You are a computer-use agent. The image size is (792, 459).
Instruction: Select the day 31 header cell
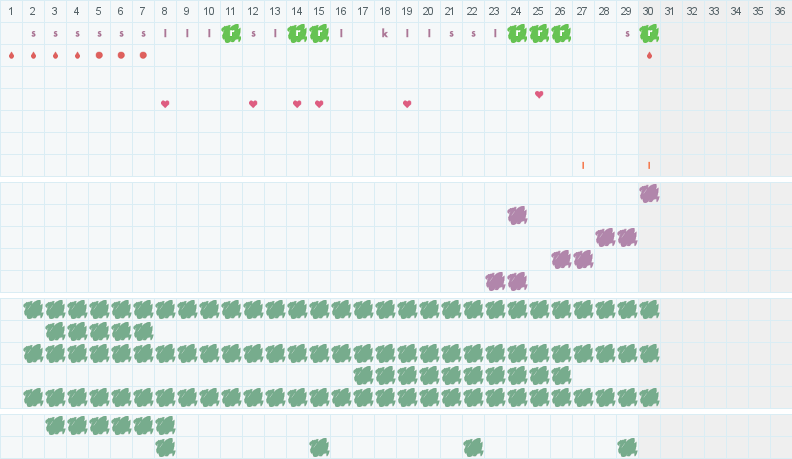671,11
